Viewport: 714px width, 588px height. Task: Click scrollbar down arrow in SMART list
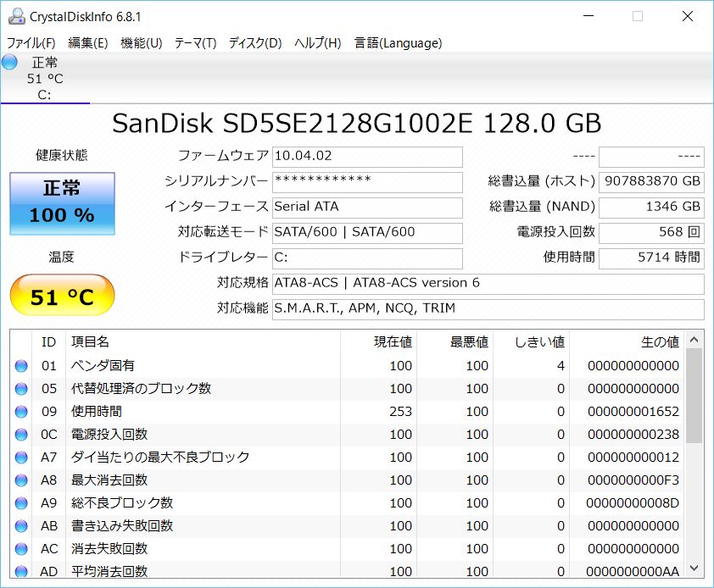(x=694, y=569)
